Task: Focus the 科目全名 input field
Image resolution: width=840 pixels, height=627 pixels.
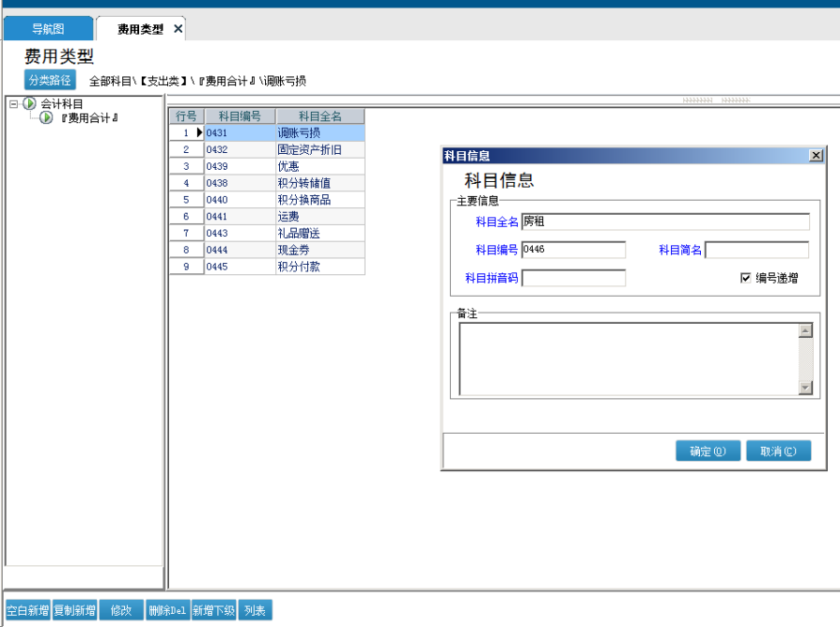Action: [x=665, y=222]
